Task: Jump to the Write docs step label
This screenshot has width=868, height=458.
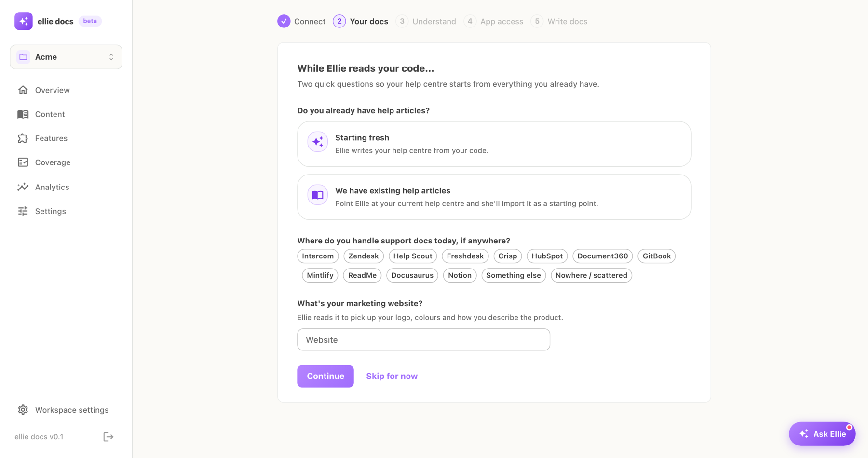Action: click(x=567, y=22)
